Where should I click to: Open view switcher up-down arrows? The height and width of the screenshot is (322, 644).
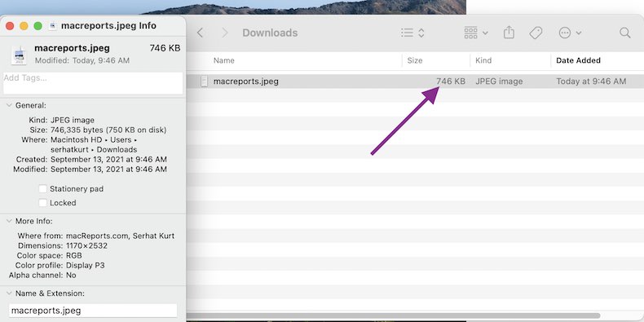coord(421,33)
